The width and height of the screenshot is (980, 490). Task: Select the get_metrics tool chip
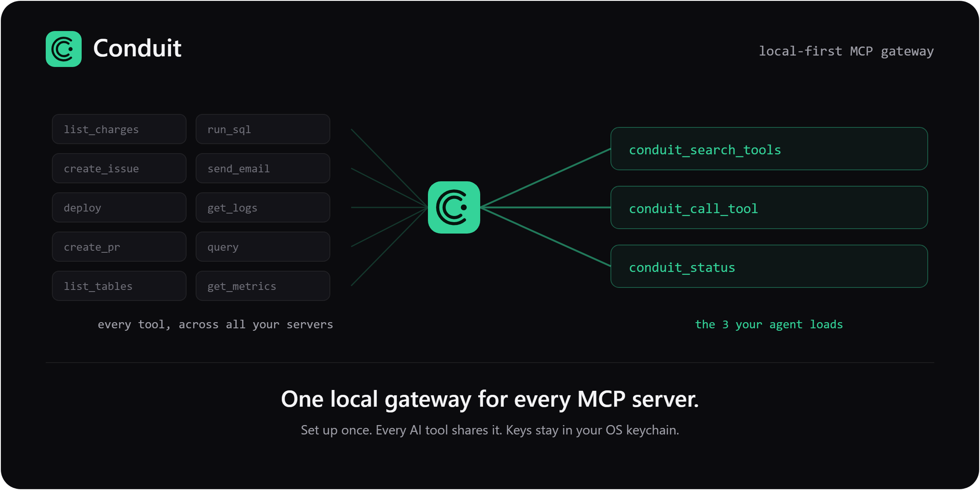[263, 286]
